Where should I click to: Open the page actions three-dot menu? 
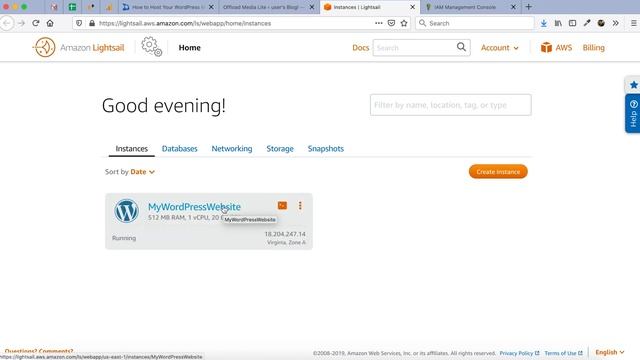(x=378, y=23)
